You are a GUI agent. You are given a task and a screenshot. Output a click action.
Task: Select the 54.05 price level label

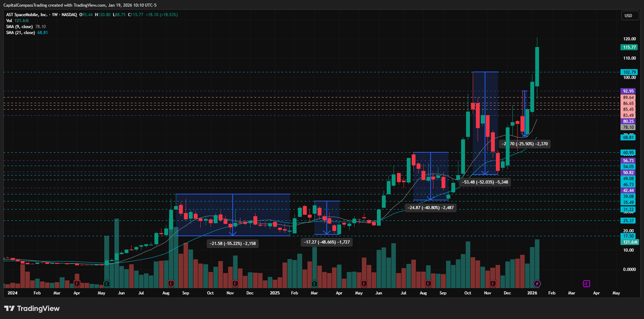(628, 166)
